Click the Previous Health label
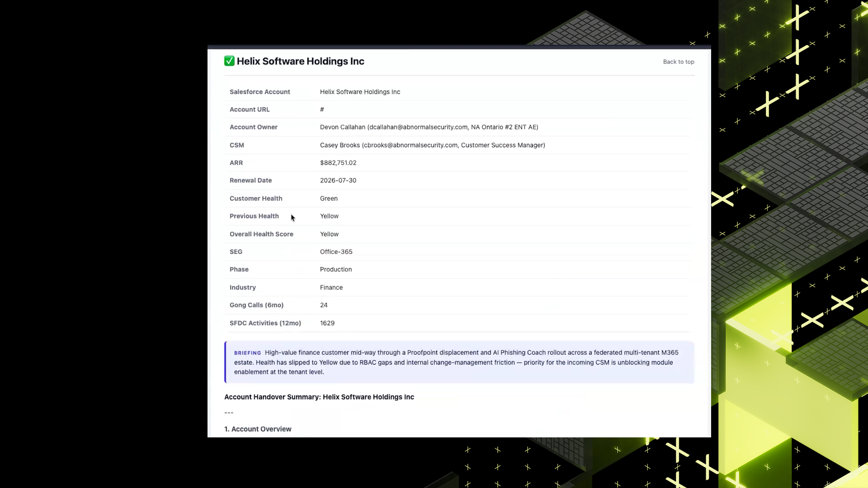This screenshot has width=868, height=488. pos(254,216)
